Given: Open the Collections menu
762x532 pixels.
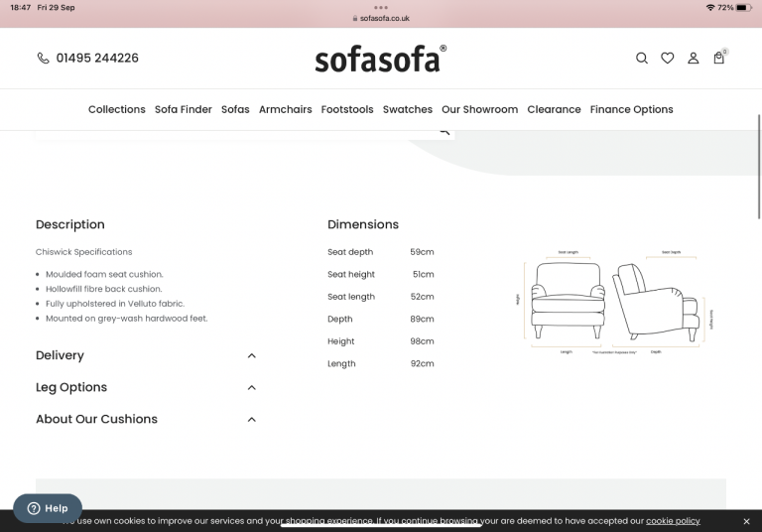Looking at the screenshot, I should click(116, 109).
